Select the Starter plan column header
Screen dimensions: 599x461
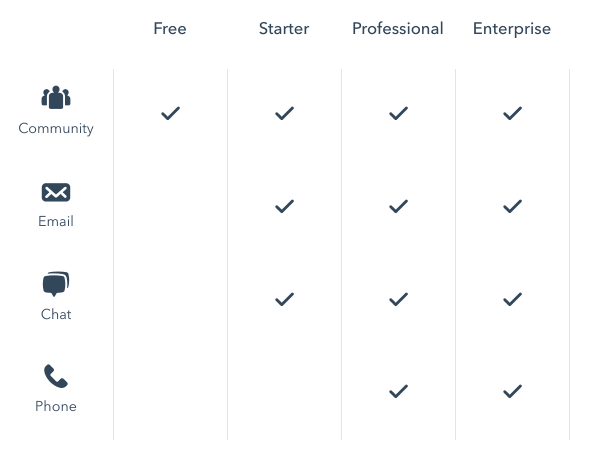click(x=284, y=29)
